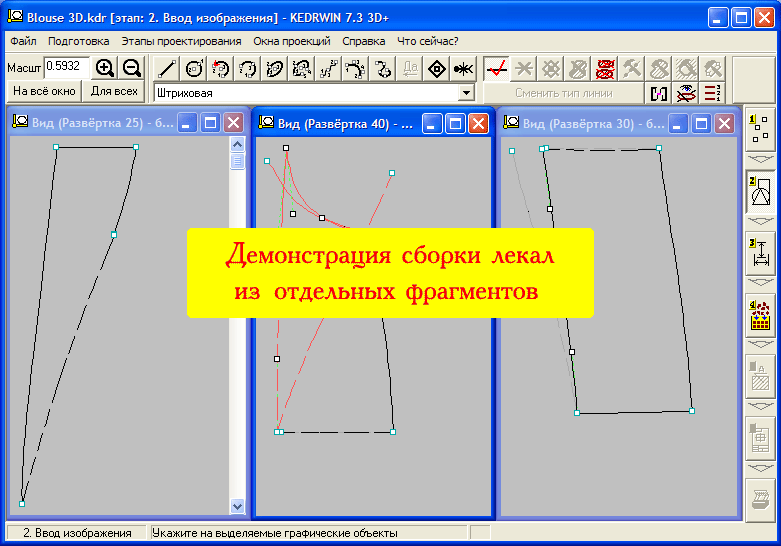Expand the arrow below stage 1 icon
This screenshot has height=546, width=781.
(759, 159)
